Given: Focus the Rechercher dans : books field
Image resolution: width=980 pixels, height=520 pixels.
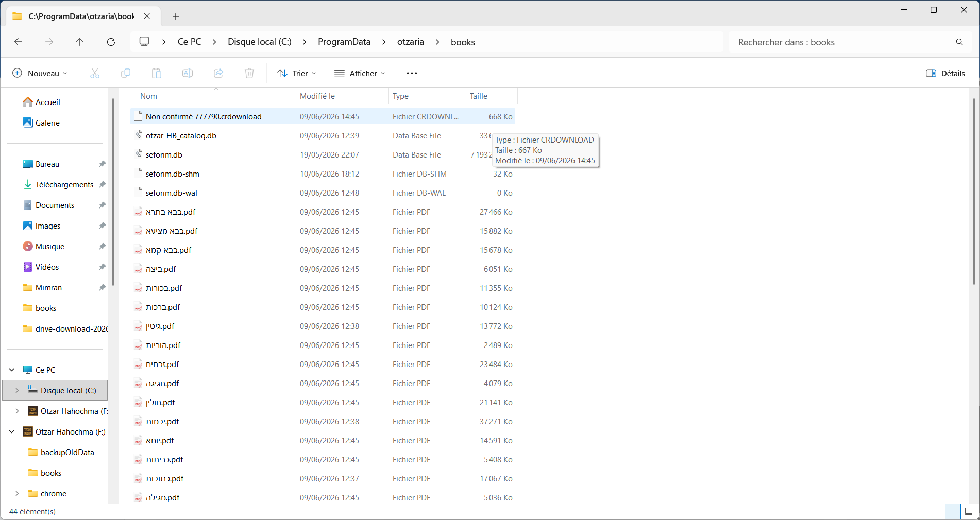Looking at the screenshot, I should tap(842, 42).
